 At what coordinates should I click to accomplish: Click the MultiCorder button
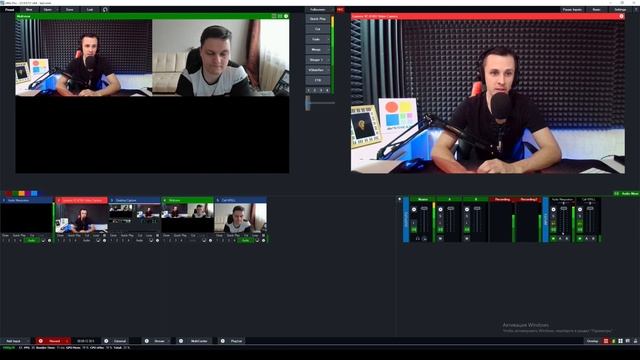click(199, 341)
